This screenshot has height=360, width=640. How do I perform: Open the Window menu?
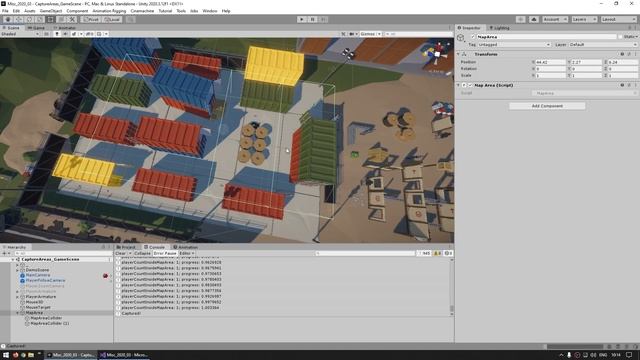[209, 11]
